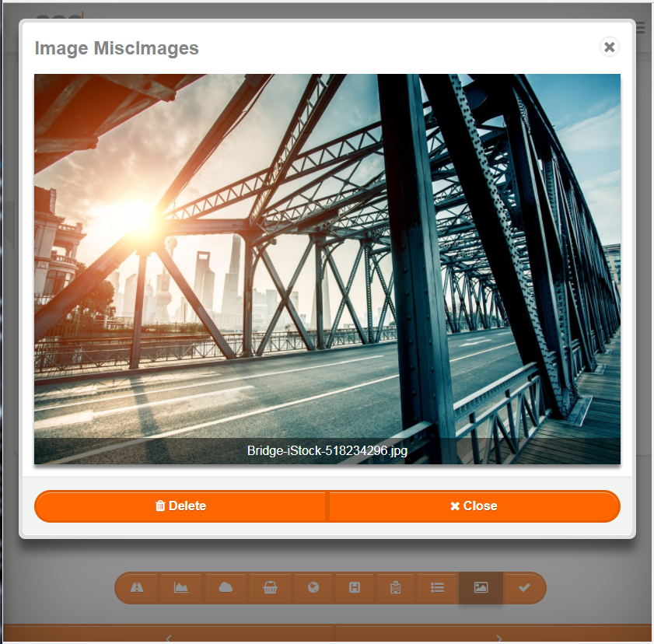Click the Bridge-iStock-518234296.jpg caption
The image size is (654, 644).
click(327, 451)
